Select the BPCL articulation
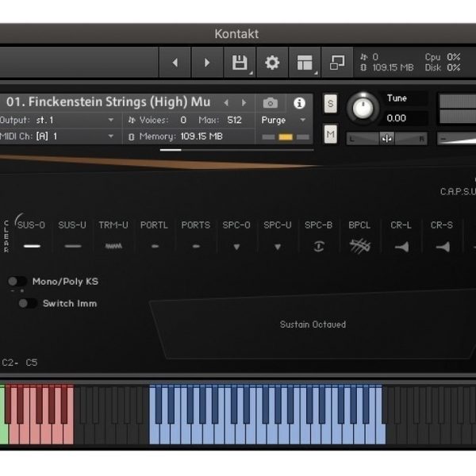 (x=359, y=236)
